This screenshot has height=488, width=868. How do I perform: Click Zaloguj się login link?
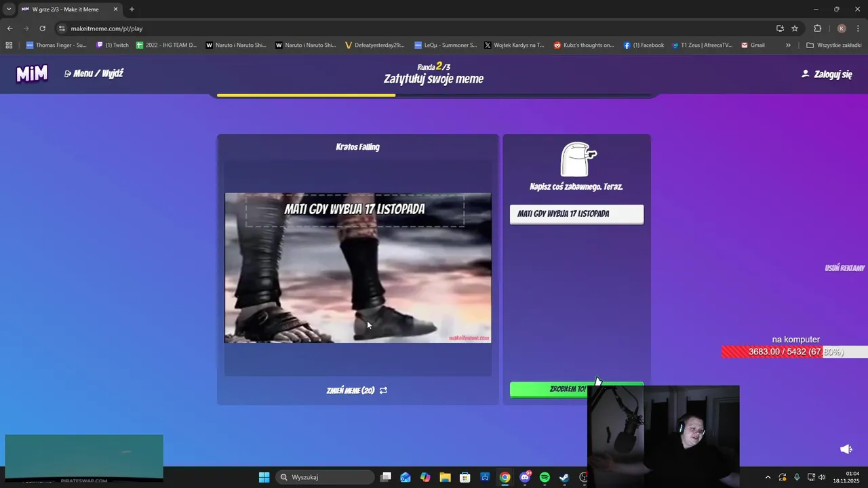point(827,74)
